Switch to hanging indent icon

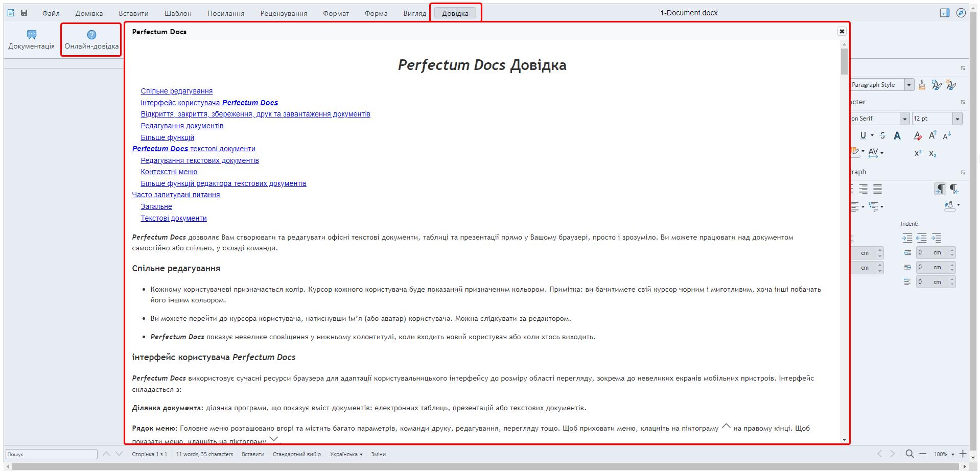click(x=936, y=238)
